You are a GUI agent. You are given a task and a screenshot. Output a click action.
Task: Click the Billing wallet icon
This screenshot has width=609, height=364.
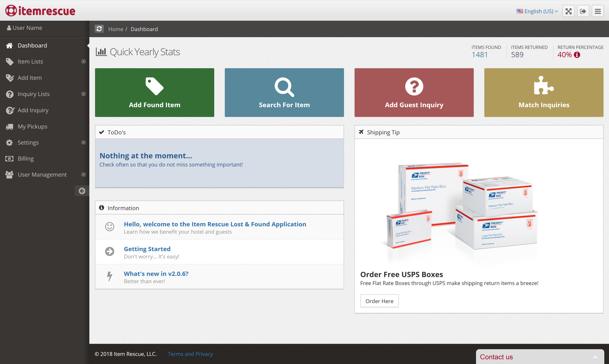coord(9,159)
